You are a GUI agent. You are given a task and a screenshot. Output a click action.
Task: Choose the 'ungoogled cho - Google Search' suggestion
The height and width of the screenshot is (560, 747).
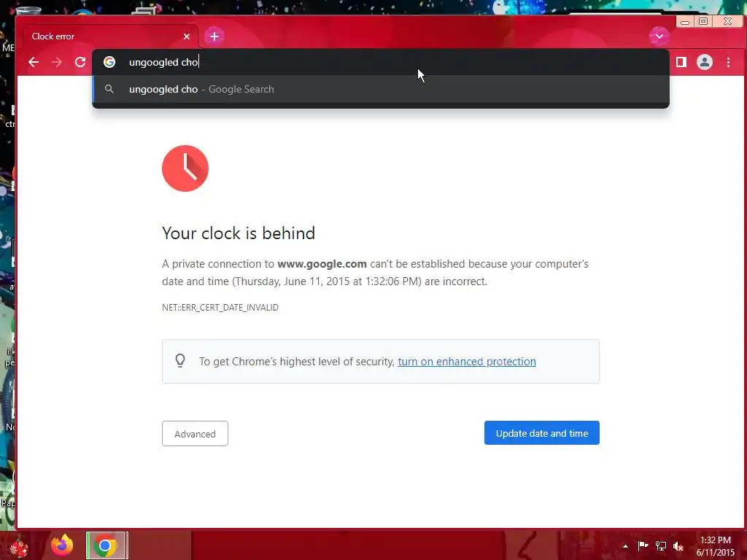(381, 89)
